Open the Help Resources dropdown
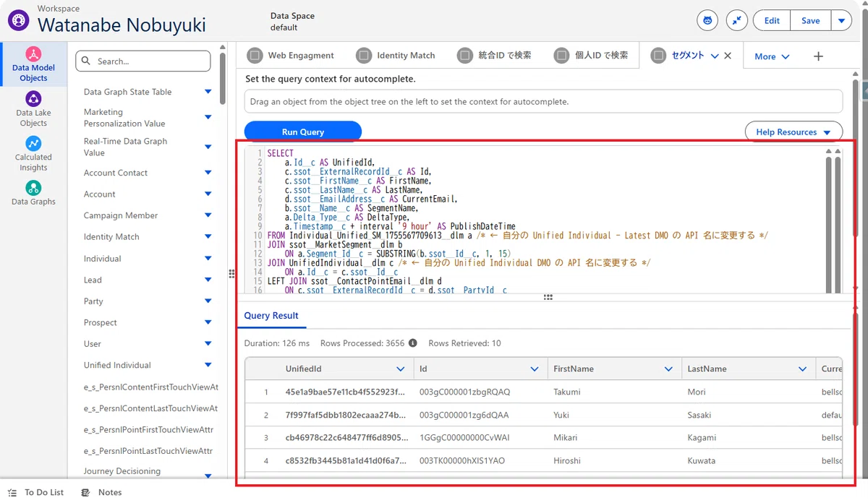Viewport: 868px width, 503px height. coord(793,132)
